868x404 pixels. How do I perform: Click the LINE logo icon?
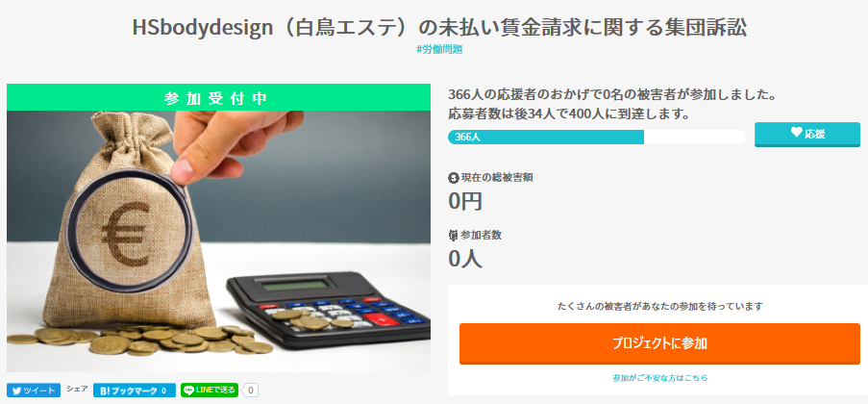(x=189, y=391)
